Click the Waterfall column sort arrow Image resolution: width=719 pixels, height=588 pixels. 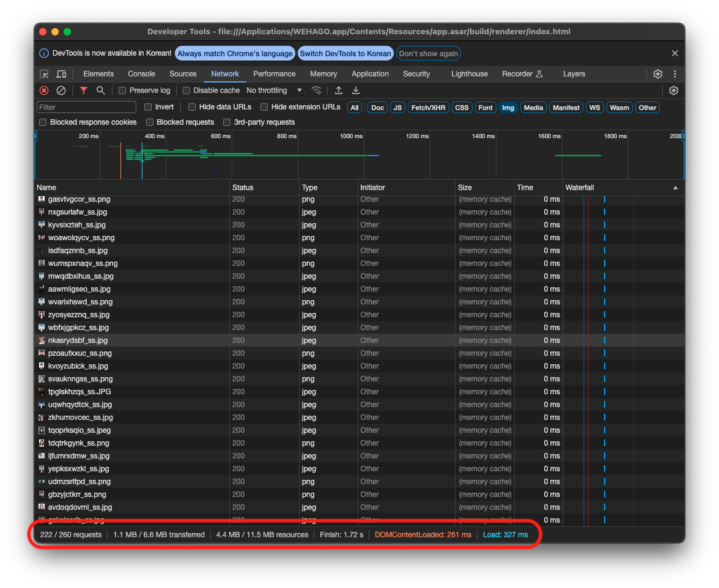click(x=676, y=188)
